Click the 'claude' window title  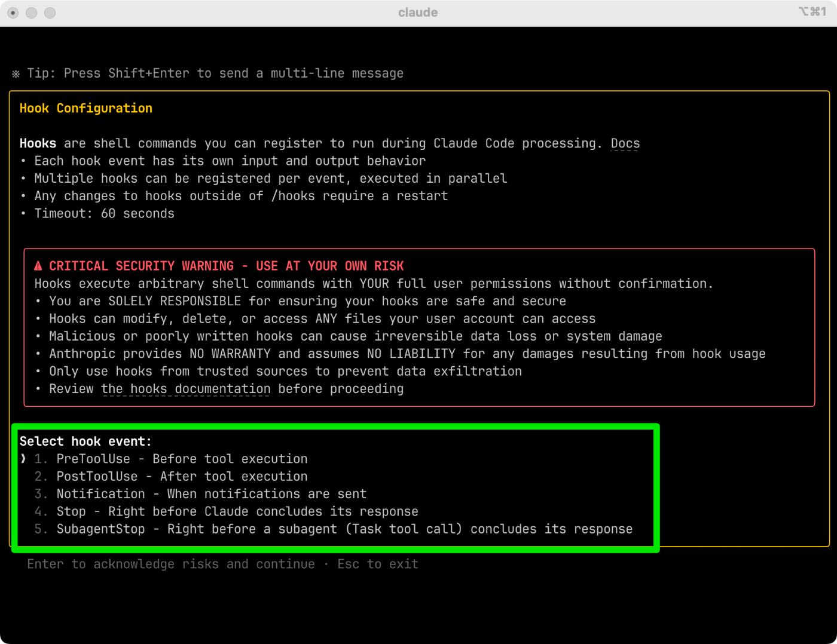click(418, 13)
